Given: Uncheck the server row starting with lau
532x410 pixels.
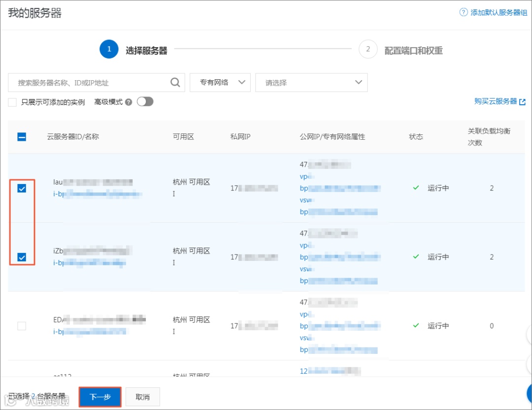Looking at the screenshot, I should 22,189.
